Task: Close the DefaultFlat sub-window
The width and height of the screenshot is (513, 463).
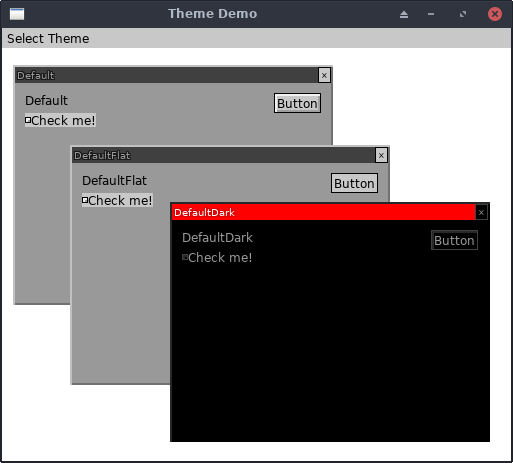Action: (x=381, y=155)
